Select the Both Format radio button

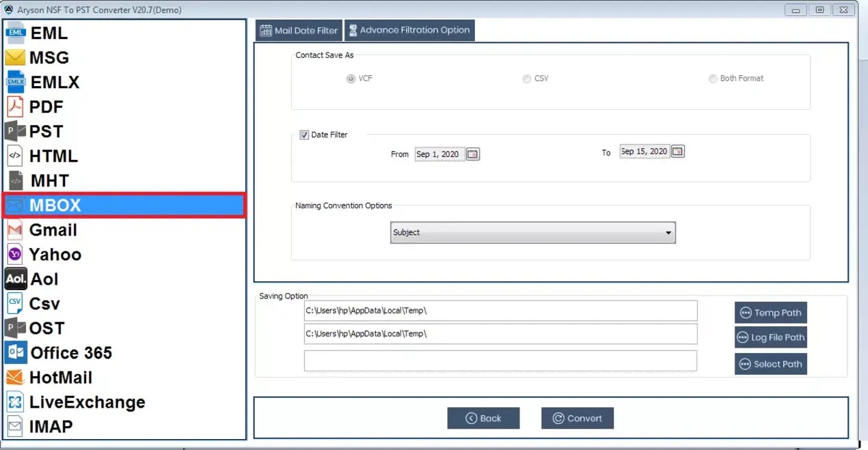point(713,79)
